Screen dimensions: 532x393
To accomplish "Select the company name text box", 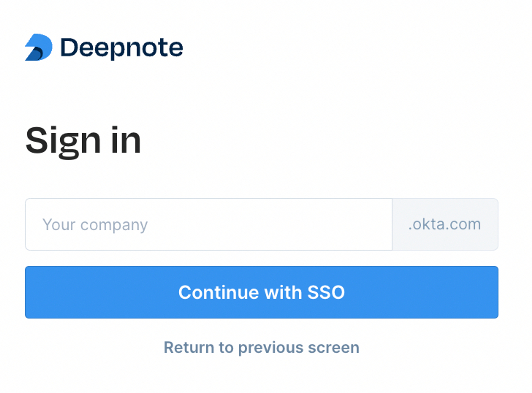I will 209,224.
